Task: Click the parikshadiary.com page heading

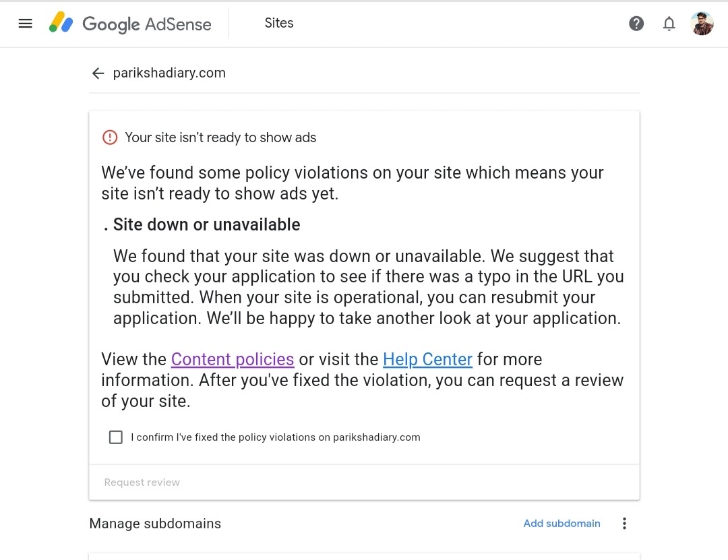Action: tap(169, 73)
